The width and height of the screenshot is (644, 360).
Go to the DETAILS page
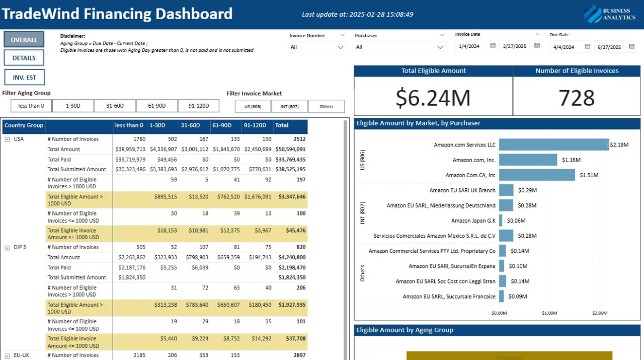24,58
